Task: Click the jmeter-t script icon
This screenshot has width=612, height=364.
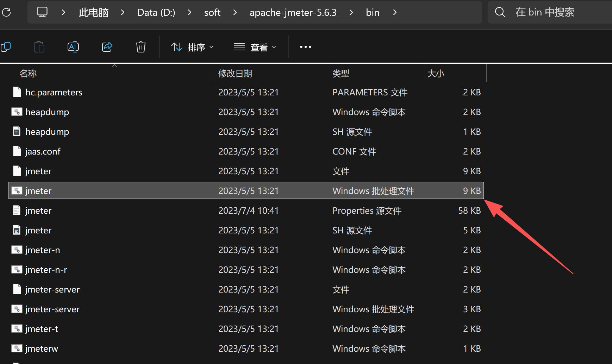Action: coord(17,328)
